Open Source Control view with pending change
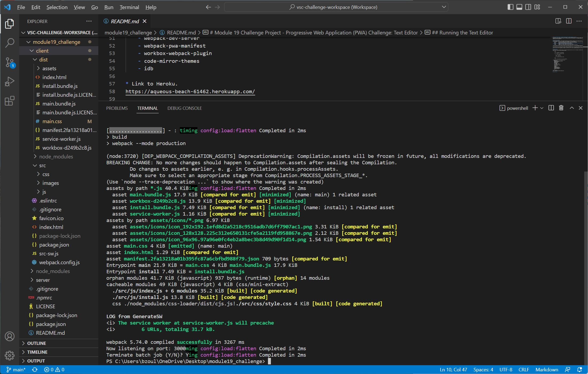 pos(10,63)
